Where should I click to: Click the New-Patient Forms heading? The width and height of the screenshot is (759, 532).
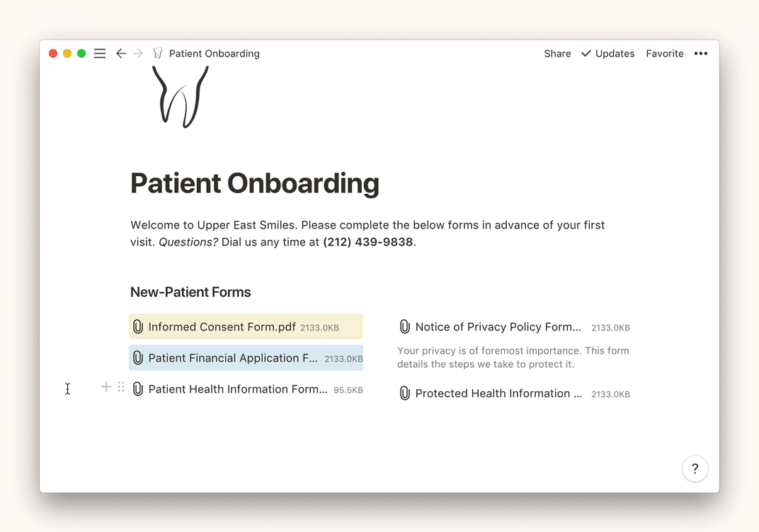click(190, 292)
